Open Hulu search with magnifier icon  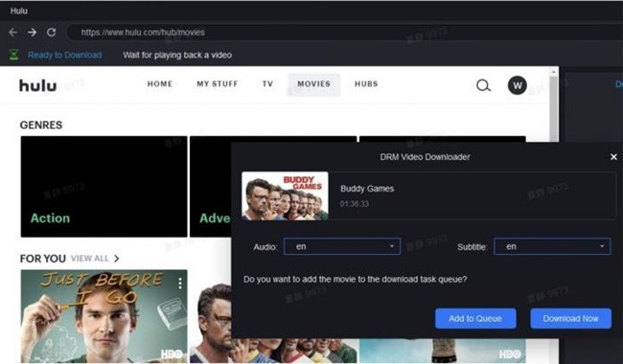[483, 85]
